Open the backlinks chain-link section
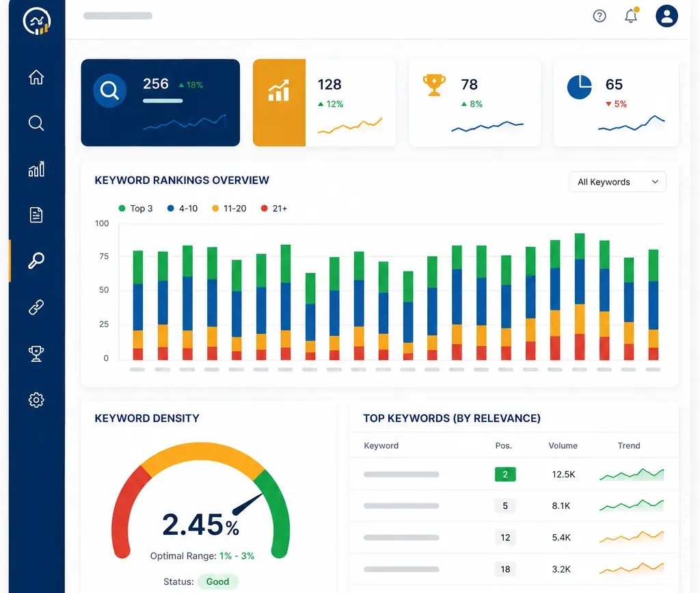The width and height of the screenshot is (700, 593). 36,307
